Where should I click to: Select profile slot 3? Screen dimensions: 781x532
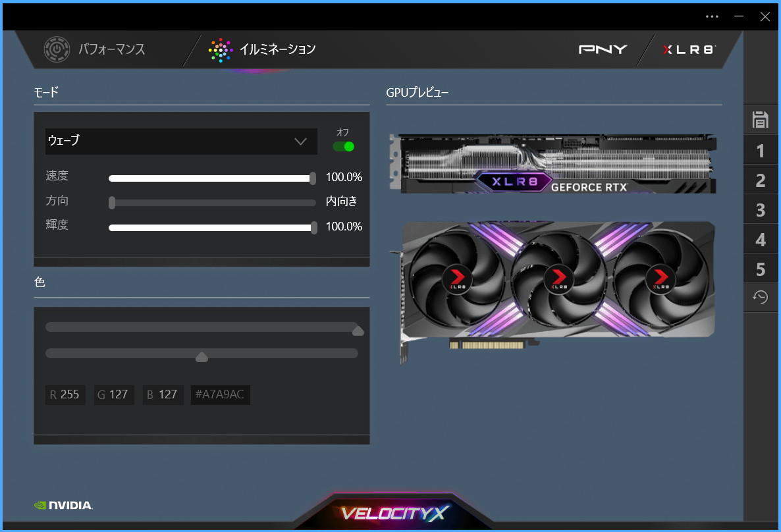(x=760, y=210)
